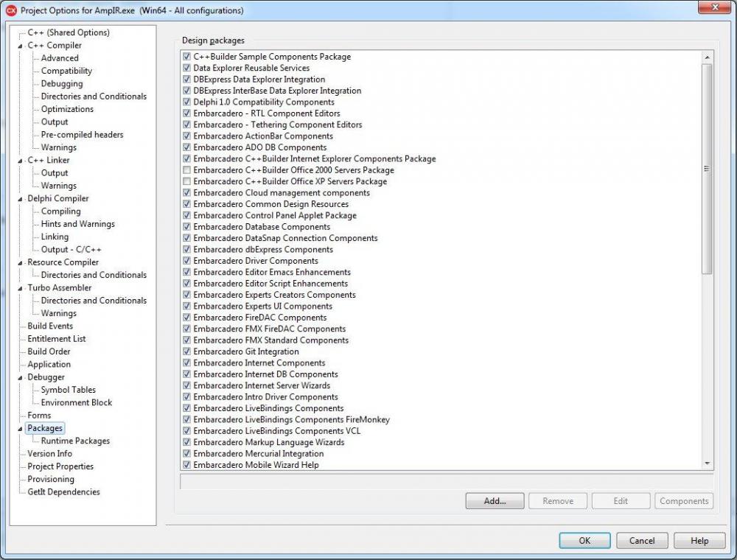The height and width of the screenshot is (560, 737).
Task: Collapse the Debugger tree node
Action: (x=20, y=377)
